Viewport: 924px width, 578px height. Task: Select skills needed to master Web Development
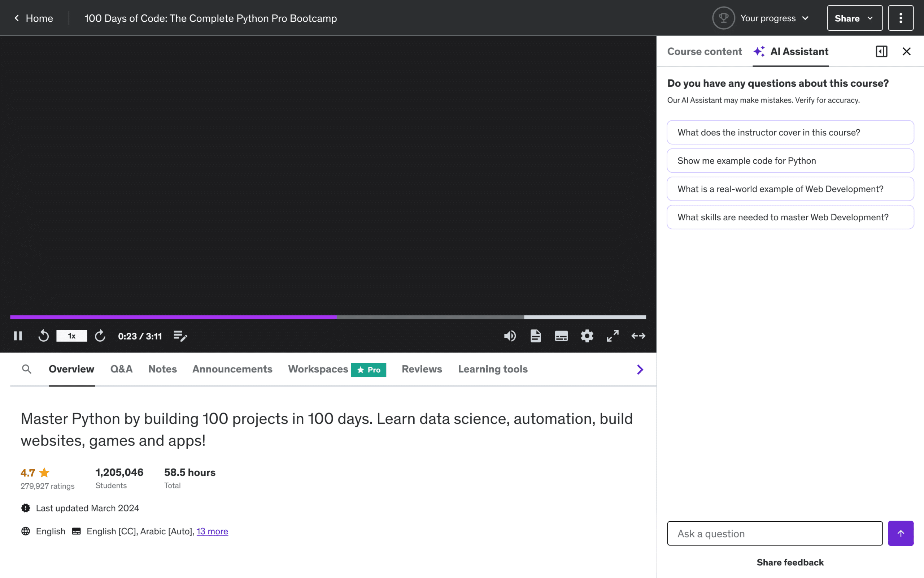click(x=790, y=217)
